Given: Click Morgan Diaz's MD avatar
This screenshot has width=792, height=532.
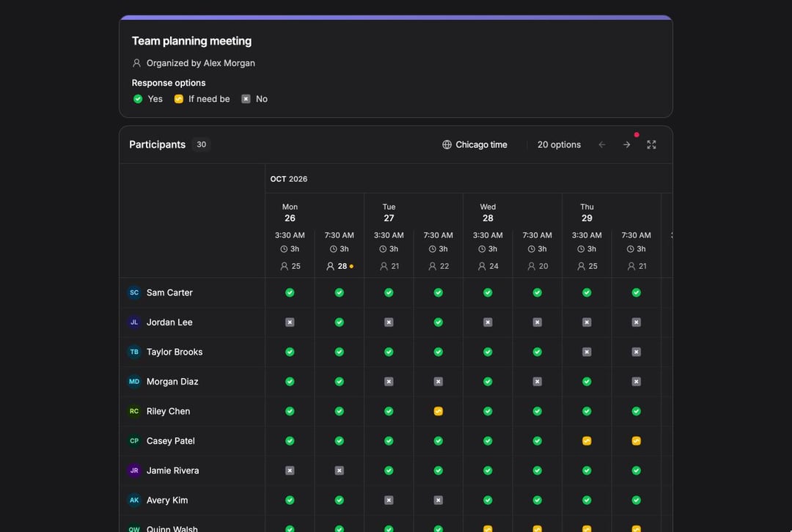Looking at the screenshot, I should point(134,382).
